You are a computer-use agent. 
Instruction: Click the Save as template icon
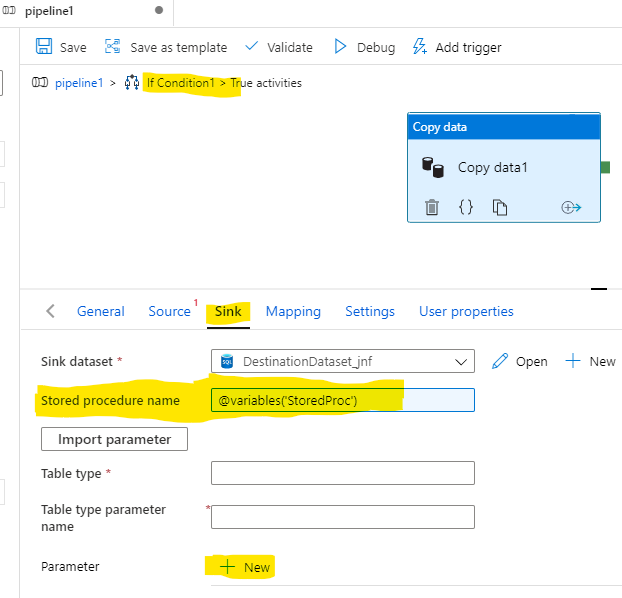pyautogui.click(x=112, y=46)
